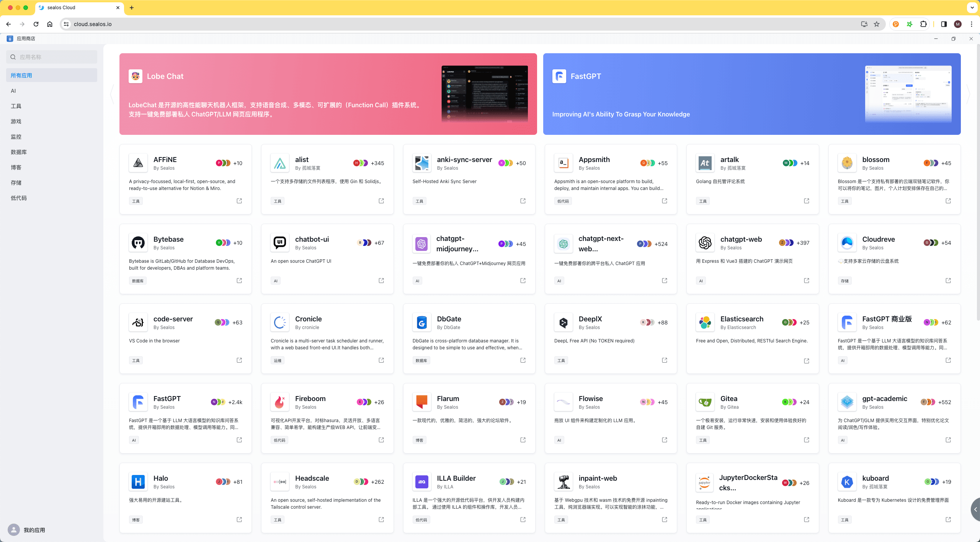Show next banner with right carousel arrow
The height and width of the screenshot is (542, 980).
click(968, 94)
